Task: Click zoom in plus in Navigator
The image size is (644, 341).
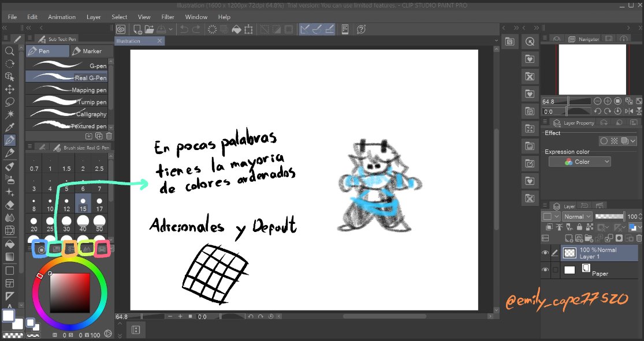Action: pos(608,101)
